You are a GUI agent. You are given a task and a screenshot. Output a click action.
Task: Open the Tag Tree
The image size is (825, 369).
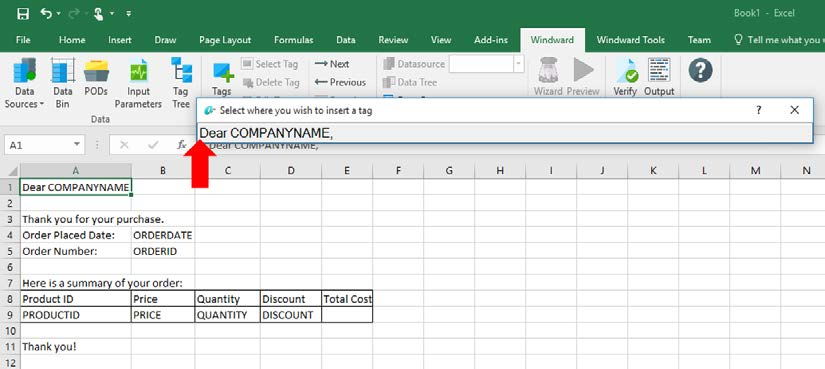[x=181, y=83]
